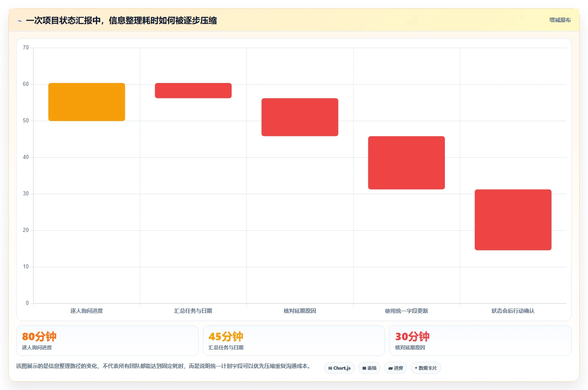The width and height of the screenshot is (588, 390).
Task: Click the red bar for 核对延期原因
Action: 300,117
